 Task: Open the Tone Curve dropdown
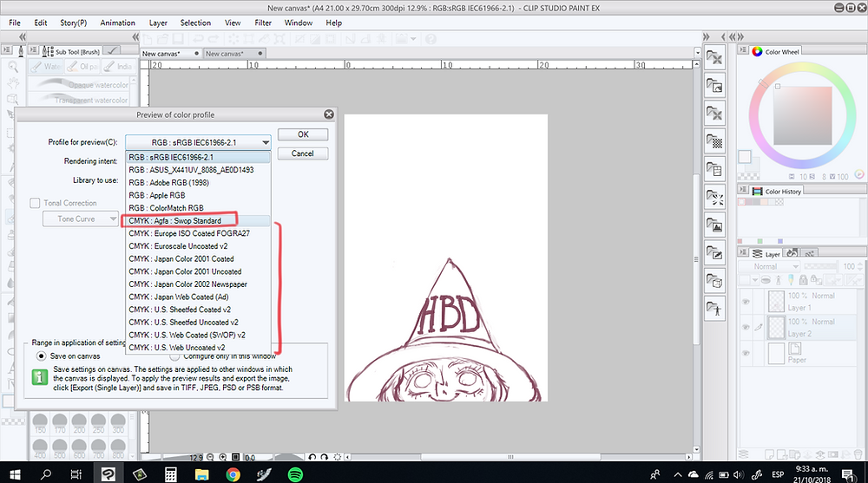click(x=81, y=219)
